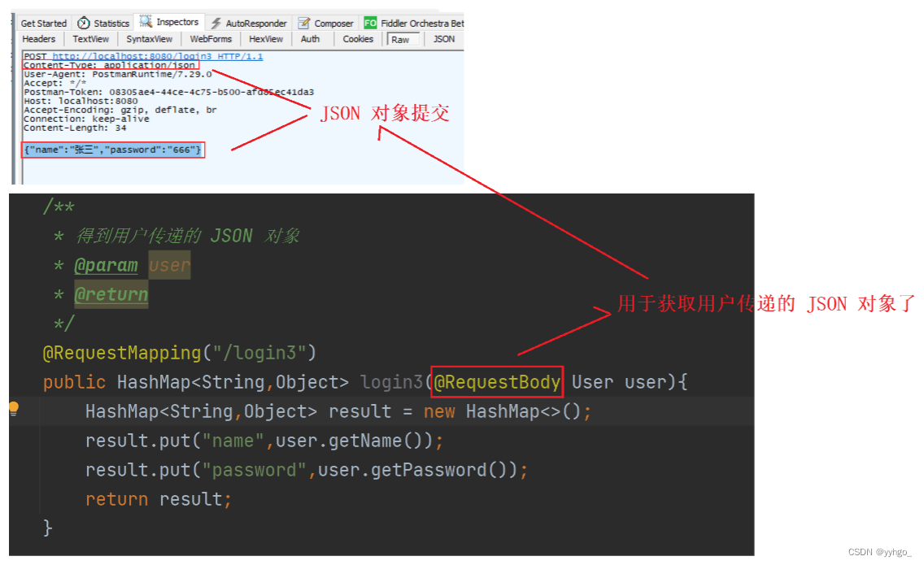This screenshot has height=565, width=924.
Task: Click the User-Agent: PostmanRuntime header line
Action: pyautogui.click(x=118, y=74)
